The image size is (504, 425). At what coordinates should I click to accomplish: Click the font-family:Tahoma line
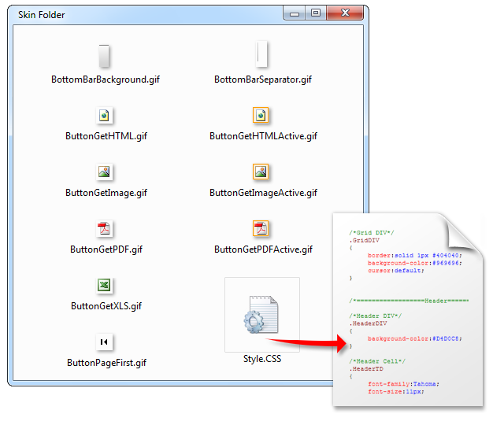click(x=403, y=384)
